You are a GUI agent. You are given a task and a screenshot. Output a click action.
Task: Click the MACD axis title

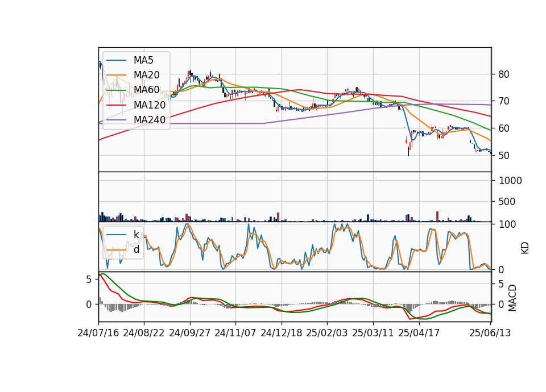[x=512, y=298]
